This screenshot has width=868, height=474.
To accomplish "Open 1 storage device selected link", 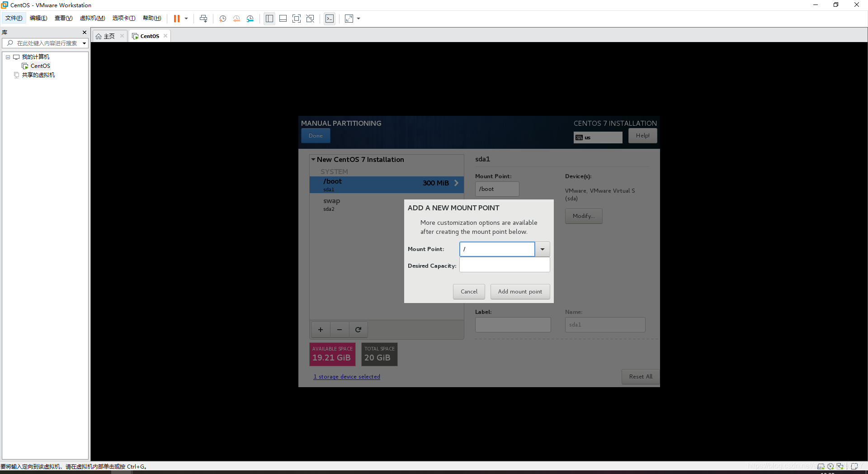I will 347,377.
